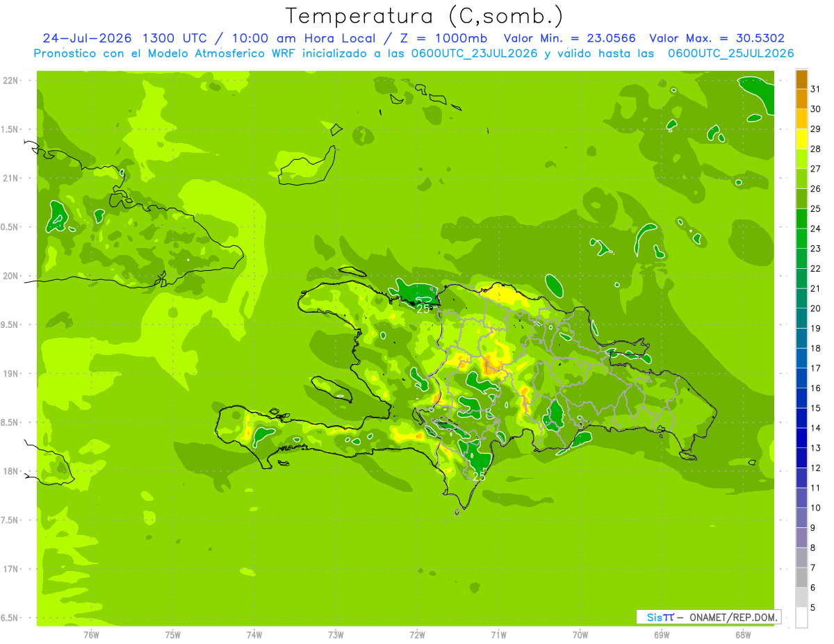This screenshot has height=644, width=834.
Task: Click the color scale label "24"
Action: [x=815, y=229]
